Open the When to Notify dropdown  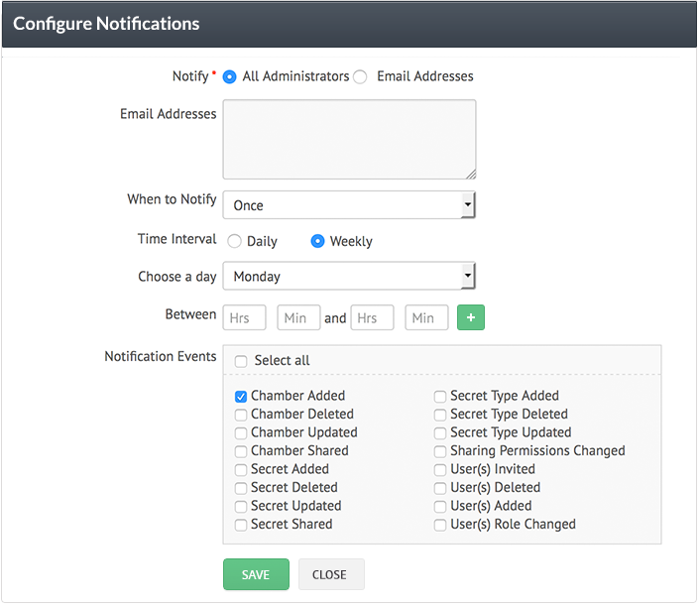point(349,205)
